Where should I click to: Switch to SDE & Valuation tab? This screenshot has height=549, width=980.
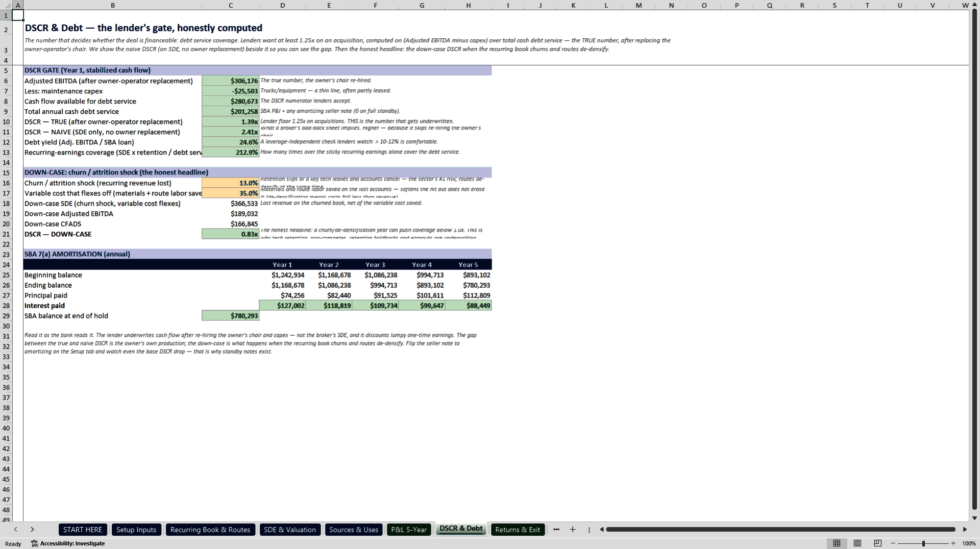coord(290,530)
